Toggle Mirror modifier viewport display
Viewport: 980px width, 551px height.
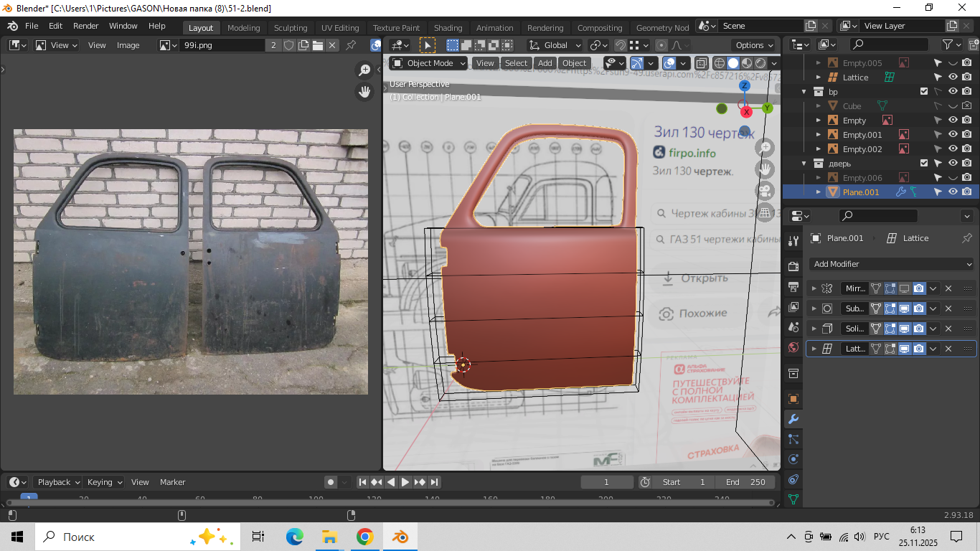tap(905, 288)
